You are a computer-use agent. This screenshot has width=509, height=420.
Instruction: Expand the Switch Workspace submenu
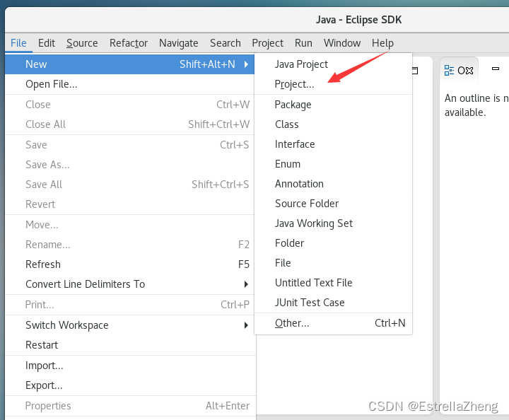129,325
